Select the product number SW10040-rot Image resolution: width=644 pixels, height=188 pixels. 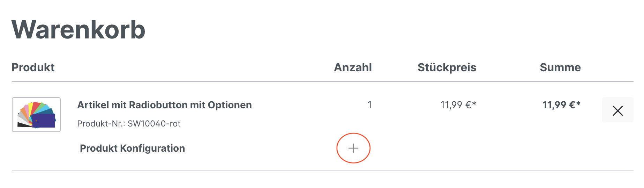point(154,124)
